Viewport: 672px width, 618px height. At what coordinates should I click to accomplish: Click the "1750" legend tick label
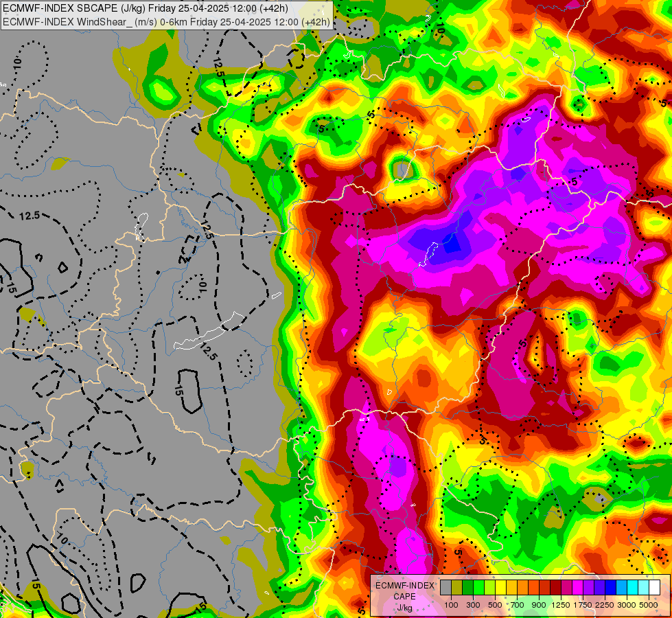coord(583,605)
